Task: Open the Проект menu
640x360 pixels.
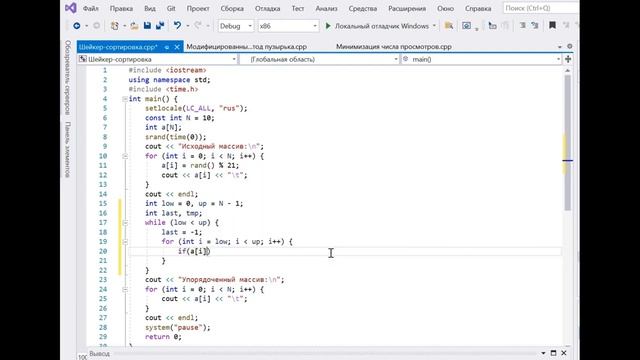Action: [x=198, y=8]
